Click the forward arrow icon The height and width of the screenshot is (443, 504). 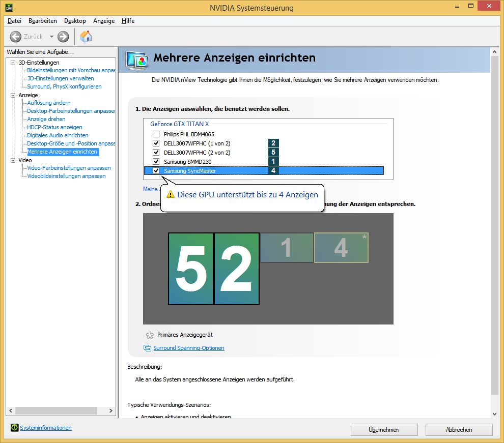(63, 37)
